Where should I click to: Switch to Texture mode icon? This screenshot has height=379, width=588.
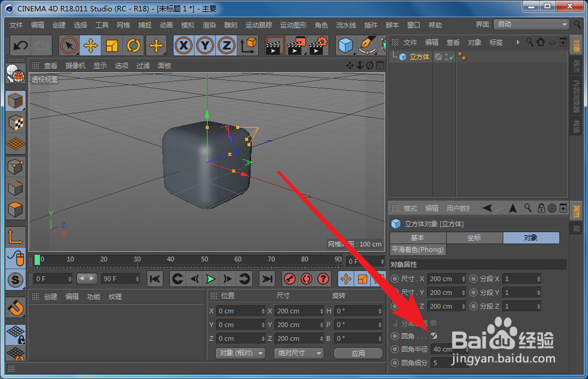(16, 122)
